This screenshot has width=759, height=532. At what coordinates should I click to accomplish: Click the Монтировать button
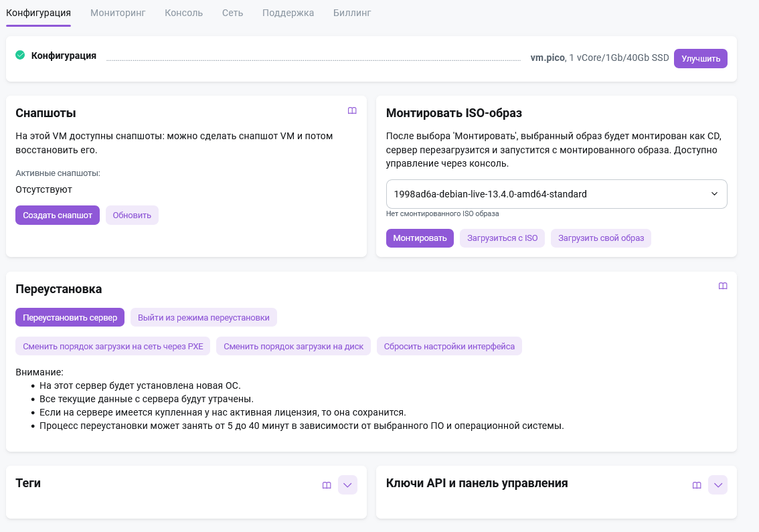click(420, 238)
